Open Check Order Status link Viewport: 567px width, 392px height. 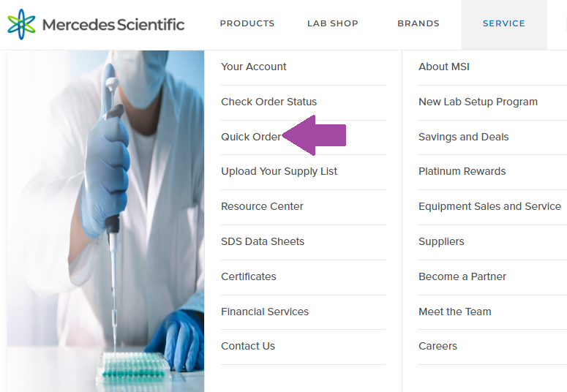pos(269,102)
